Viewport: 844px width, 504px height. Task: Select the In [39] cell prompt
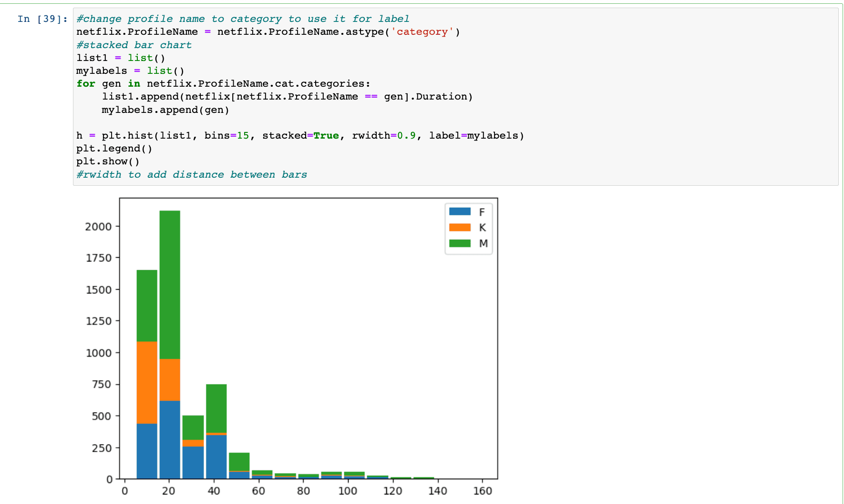point(42,19)
